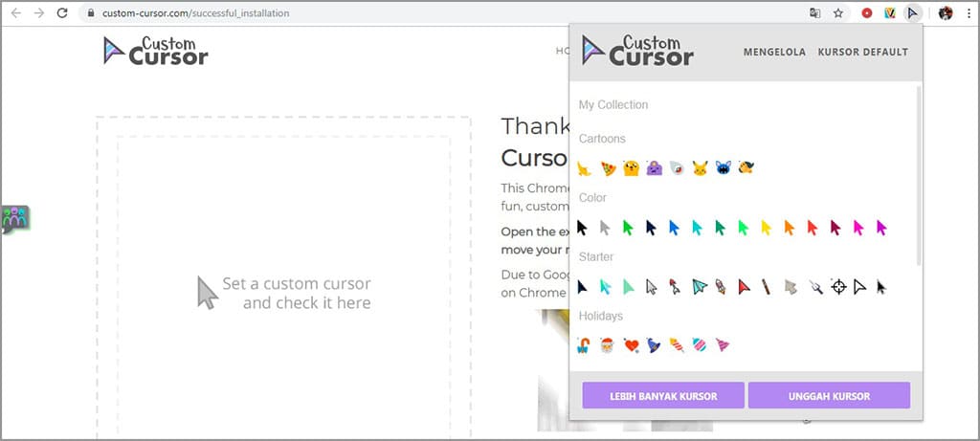Image resolution: width=980 pixels, height=441 pixels.
Task: Open the translate page icon in address bar
Action: click(x=814, y=13)
